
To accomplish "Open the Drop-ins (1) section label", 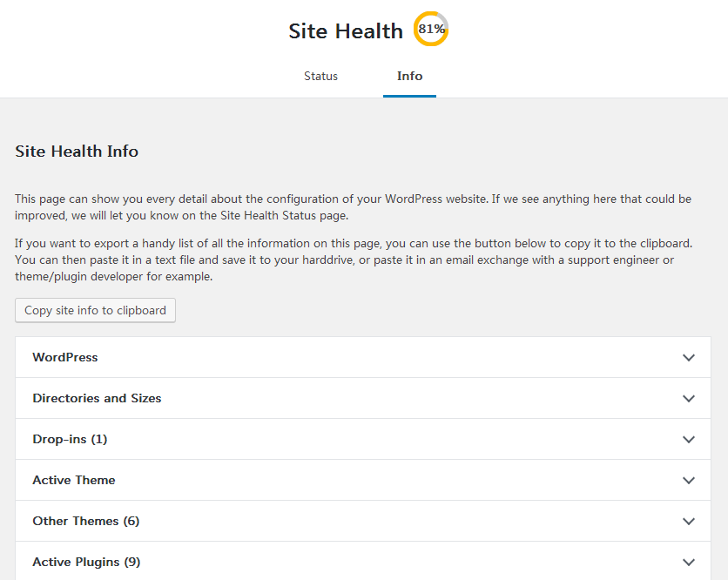I will (x=70, y=440).
